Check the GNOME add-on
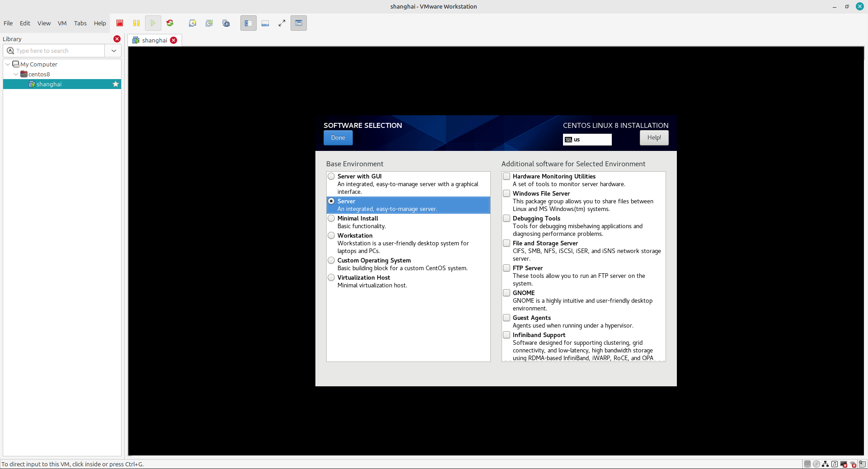868x469 pixels. (507, 293)
